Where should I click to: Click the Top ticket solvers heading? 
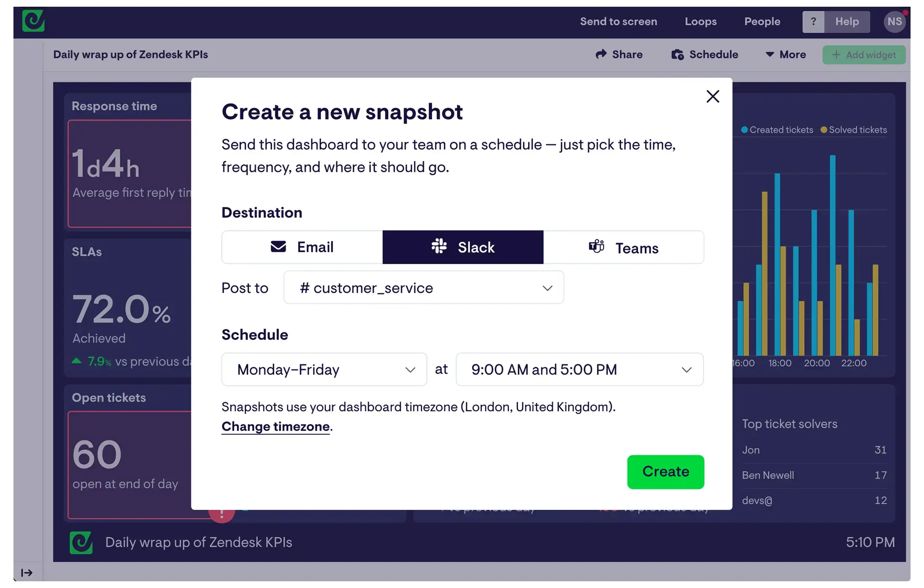click(x=790, y=424)
